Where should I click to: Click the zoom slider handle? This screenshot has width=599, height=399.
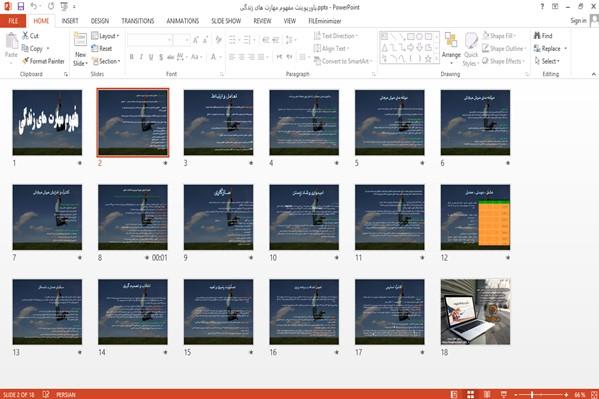click(532, 394)
